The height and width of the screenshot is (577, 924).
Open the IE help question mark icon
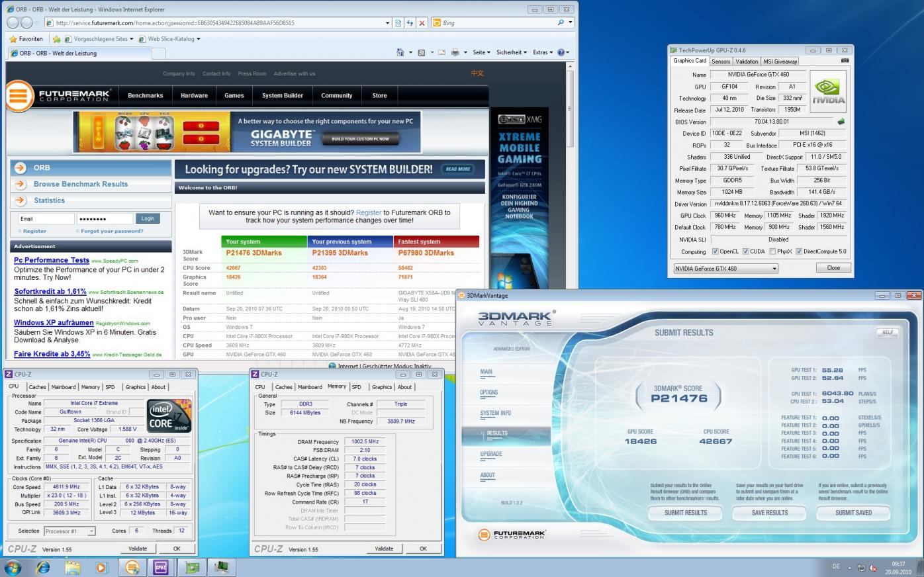point(561,52)
